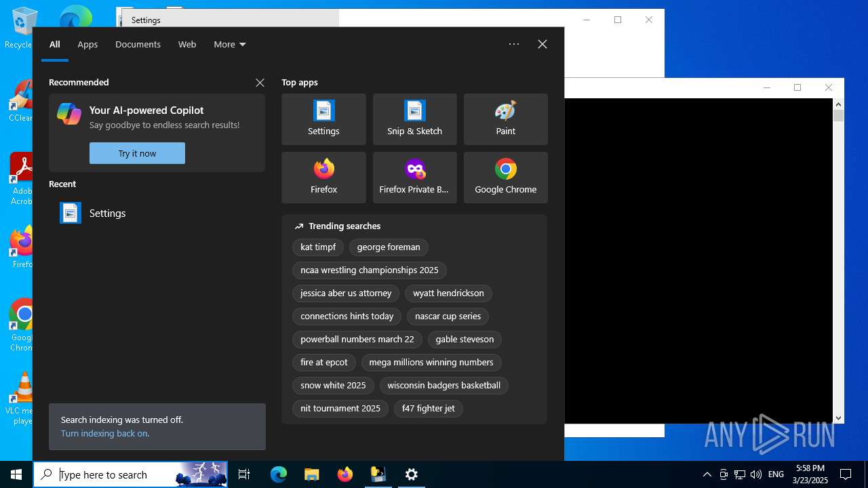The width and height of the screenshot is (868, 488).
Task: Launch Firefox tile in Top apps
Action: click(x=323, y=178)
